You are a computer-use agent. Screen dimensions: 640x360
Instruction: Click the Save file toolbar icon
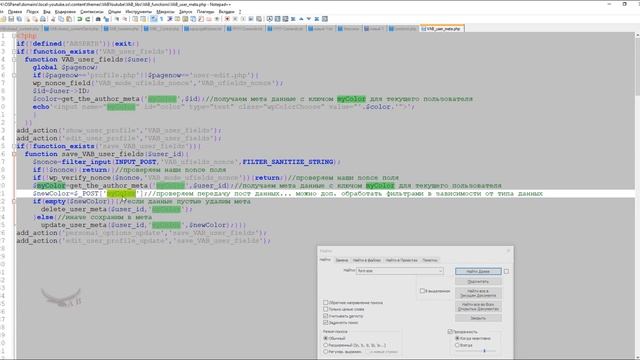pos(11,19)
